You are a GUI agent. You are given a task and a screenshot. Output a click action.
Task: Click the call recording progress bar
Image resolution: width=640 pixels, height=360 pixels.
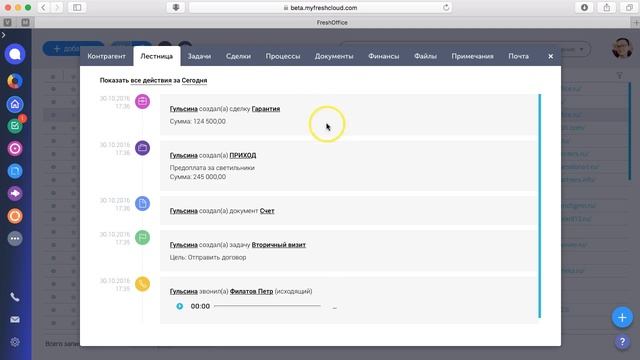point(267,306)
